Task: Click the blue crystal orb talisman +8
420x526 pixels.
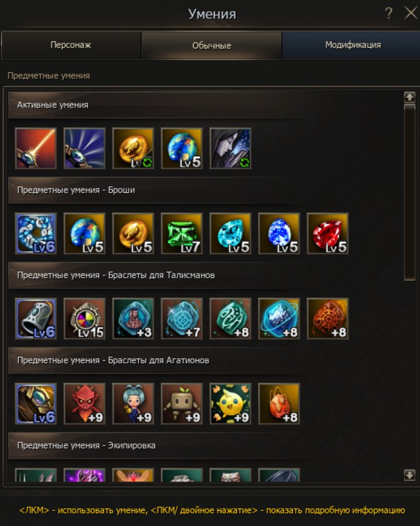Action: pyautogui.click(x=279, y=318)
